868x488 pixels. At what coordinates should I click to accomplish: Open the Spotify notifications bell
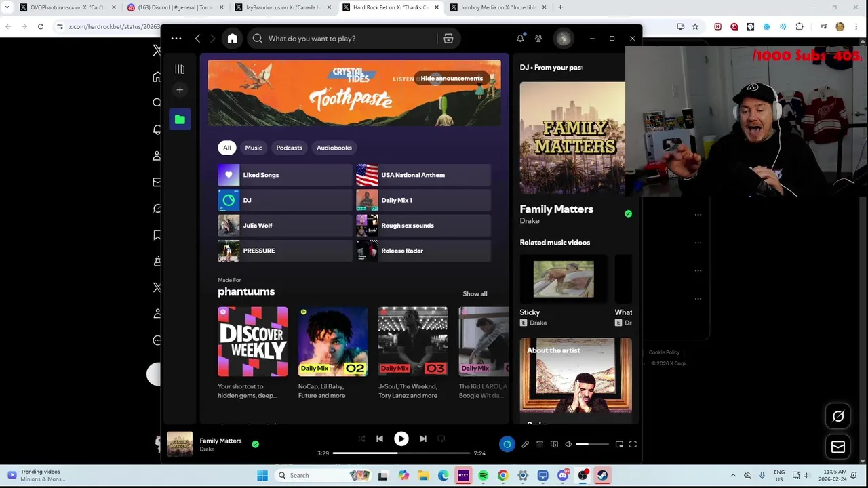pos(520,39)
